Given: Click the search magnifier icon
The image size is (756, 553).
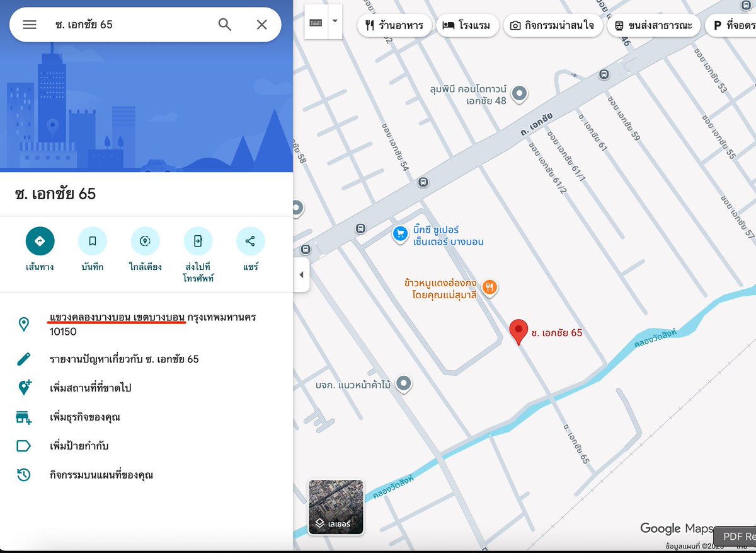Looking at the screenshot, I should 225,25.
